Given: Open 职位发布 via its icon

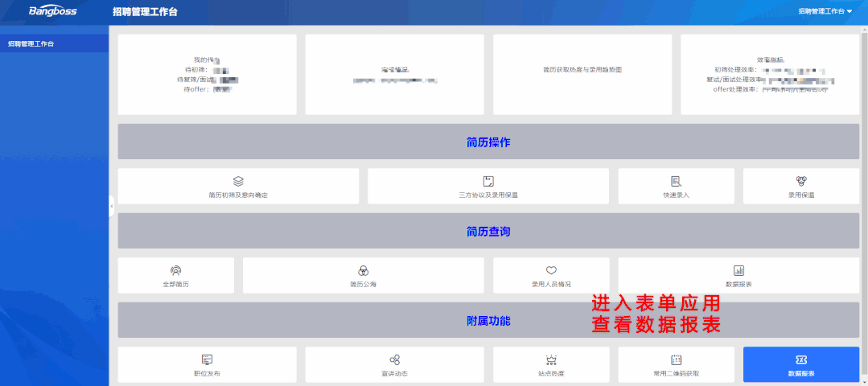Looking at the screenshot, I should 207,360.
